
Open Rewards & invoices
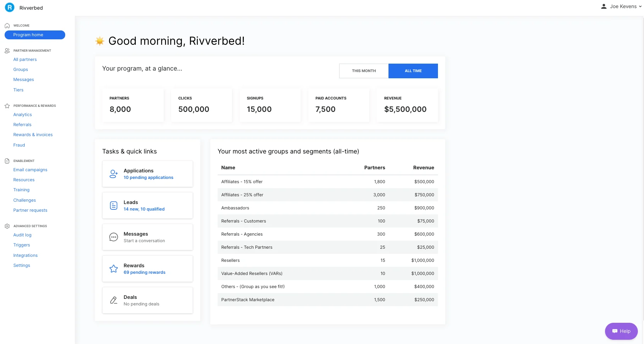[33, 135]
